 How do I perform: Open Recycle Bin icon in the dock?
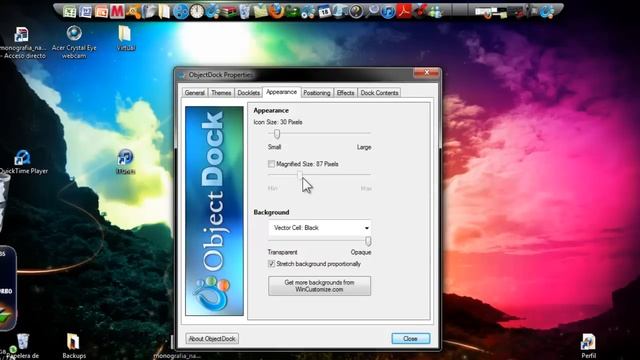pyautogui.click(x=244, y=11)
